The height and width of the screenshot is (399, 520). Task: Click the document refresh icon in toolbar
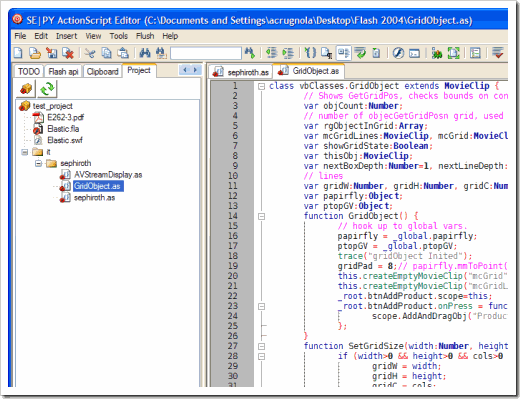pyautogui.click(x=376, y=53)
